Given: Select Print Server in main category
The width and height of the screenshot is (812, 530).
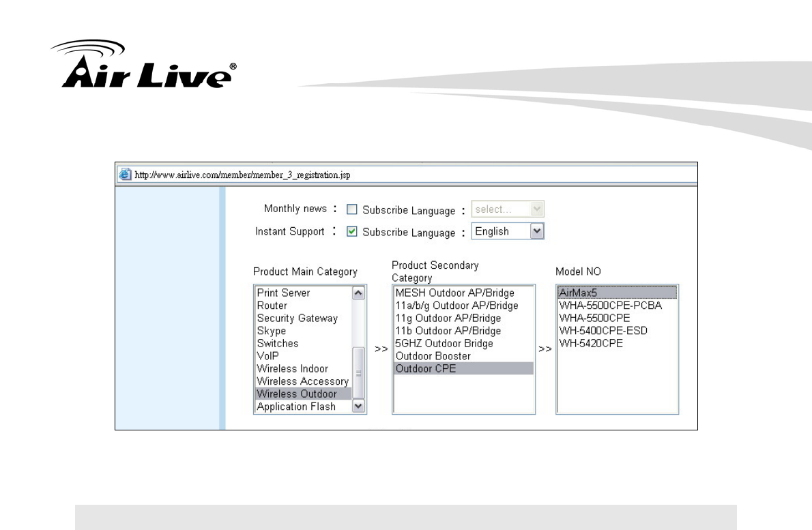Looking at the screenshot, I should (x=304, y=293).
